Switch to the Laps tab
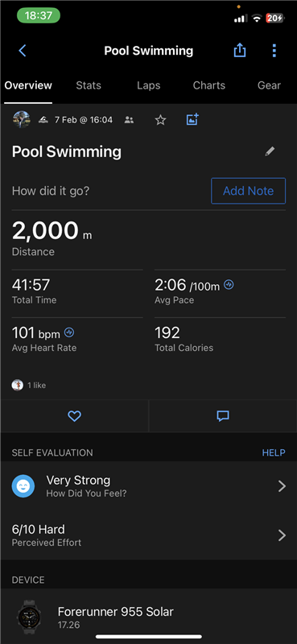Viewport: 297px width, 644px height. [149, 85]
